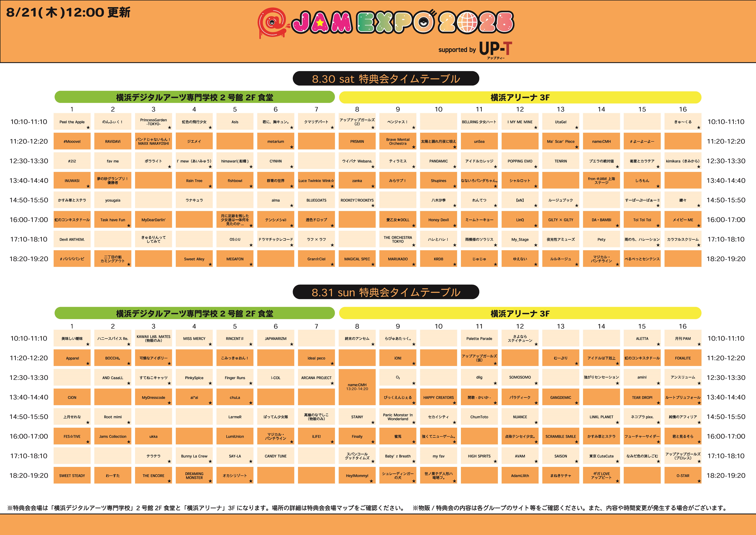Screen dimensions: 756x535
Task: Select the 8.31 sun 特典会タイムテーブル header
Action: point(386,292)
